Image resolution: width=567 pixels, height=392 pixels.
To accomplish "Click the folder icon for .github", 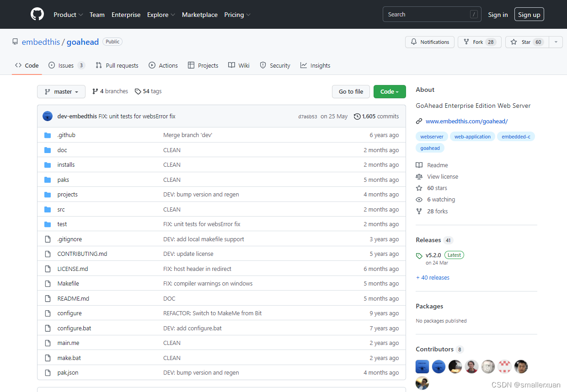I will coord(48,135).
